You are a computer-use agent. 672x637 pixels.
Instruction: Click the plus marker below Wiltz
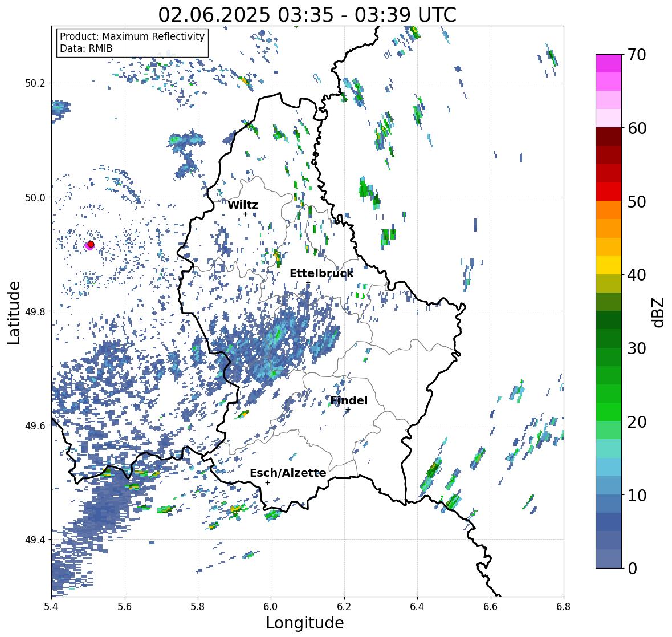(245, 214)
